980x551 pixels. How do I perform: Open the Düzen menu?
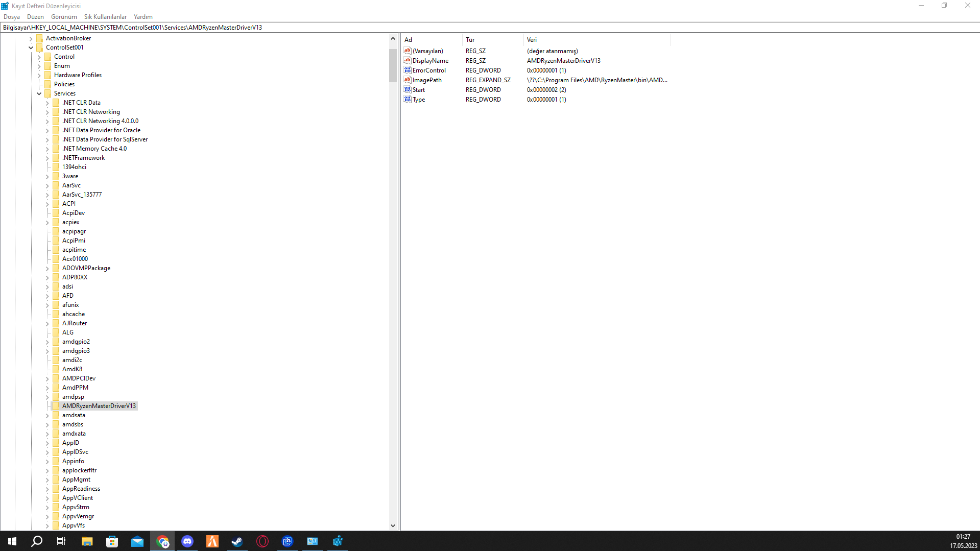[35, 17]
